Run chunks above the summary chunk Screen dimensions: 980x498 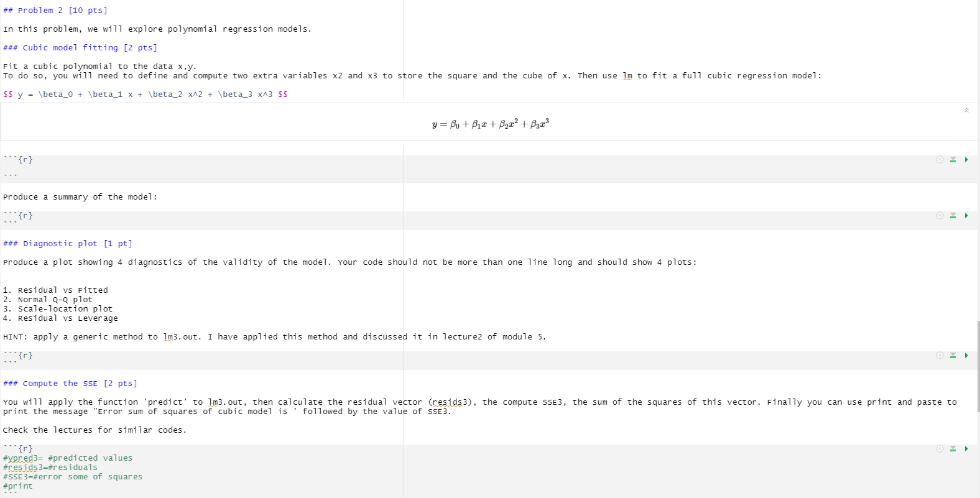[x=952, y=216]
